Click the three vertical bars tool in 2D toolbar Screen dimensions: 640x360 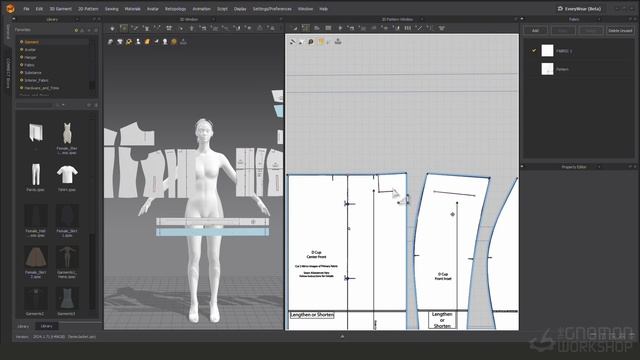[x=407, y=28]
